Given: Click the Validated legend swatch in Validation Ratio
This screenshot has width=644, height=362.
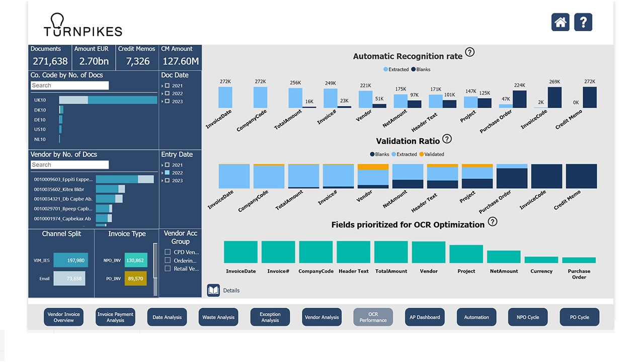Looking at the screenshot, I should (421, 154).
